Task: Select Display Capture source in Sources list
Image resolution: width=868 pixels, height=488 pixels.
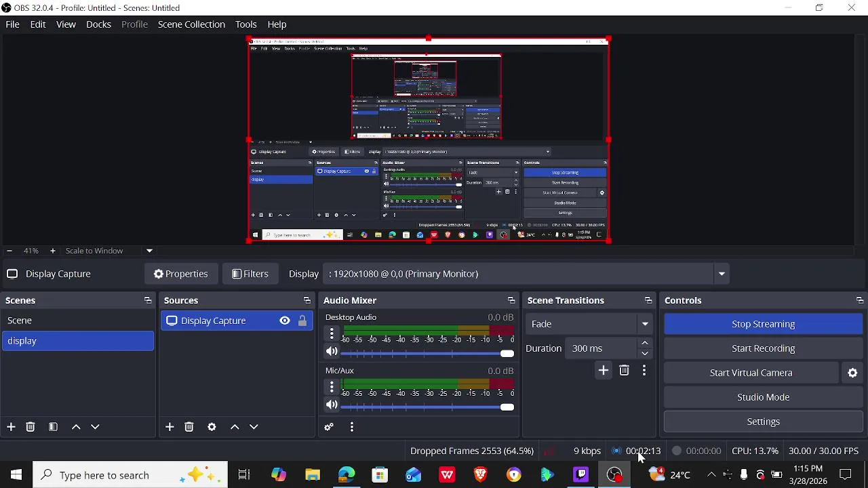Action: 237,321
